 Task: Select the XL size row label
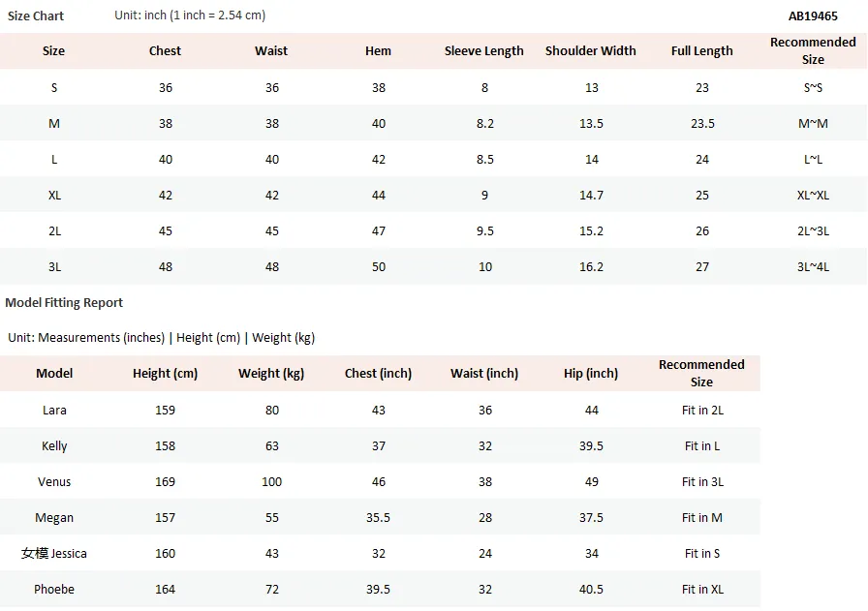click(x=54, y=196)
